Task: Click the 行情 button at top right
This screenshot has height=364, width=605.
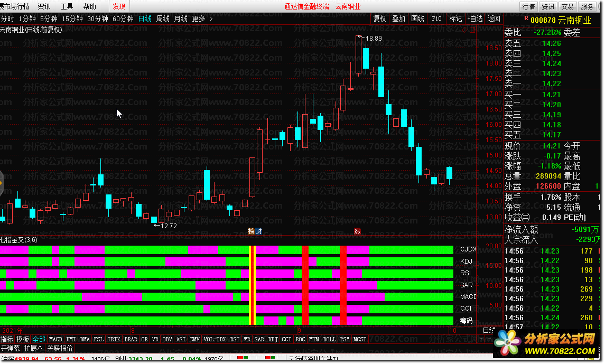Action: coord(528,6)
